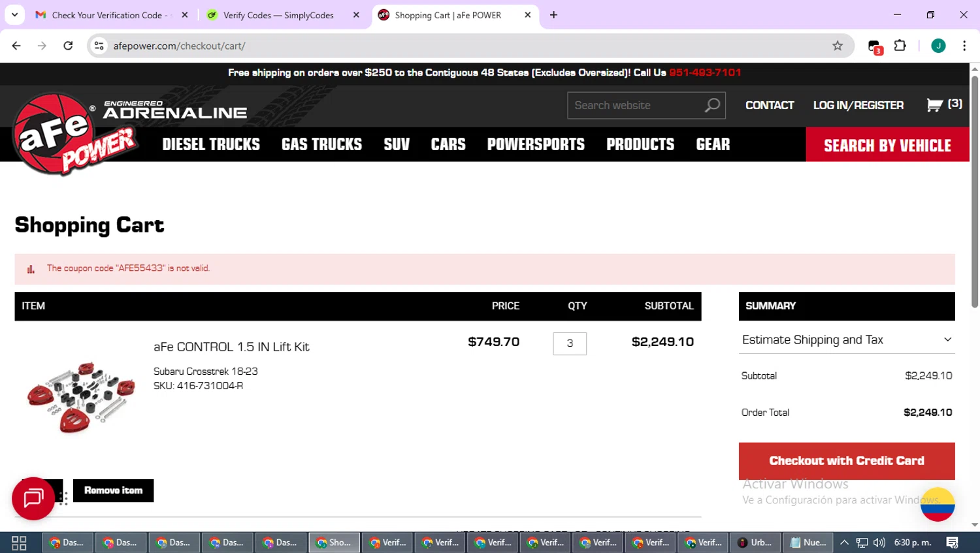
Task: Open the GEAR menu
Action: (713, 144)
